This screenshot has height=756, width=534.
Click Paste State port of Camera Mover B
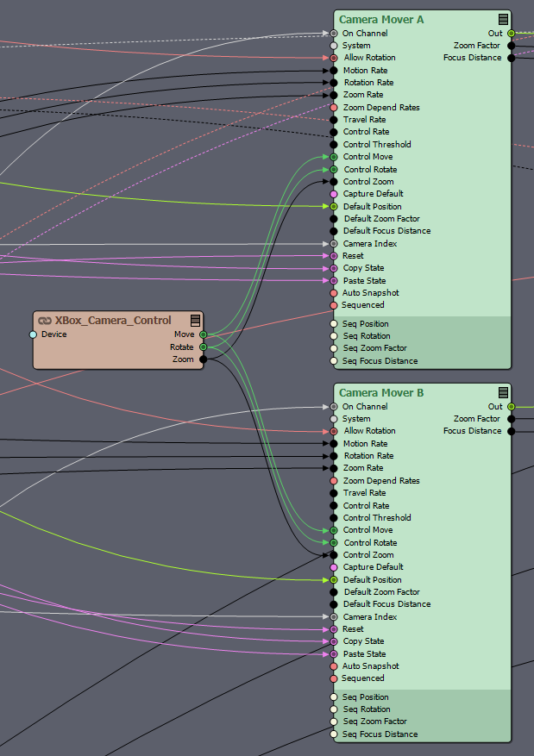coord(333,654)
